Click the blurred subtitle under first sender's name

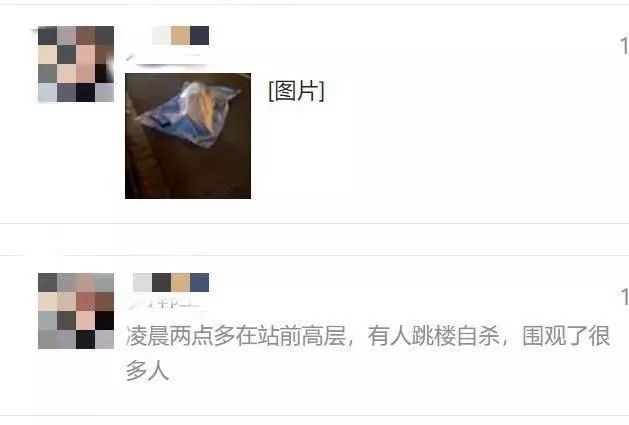166,59
